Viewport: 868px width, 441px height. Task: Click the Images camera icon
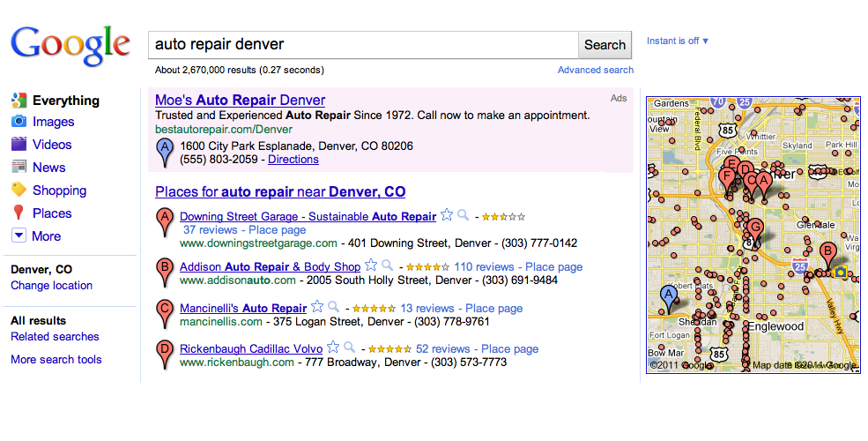click(x=19, y=122)
